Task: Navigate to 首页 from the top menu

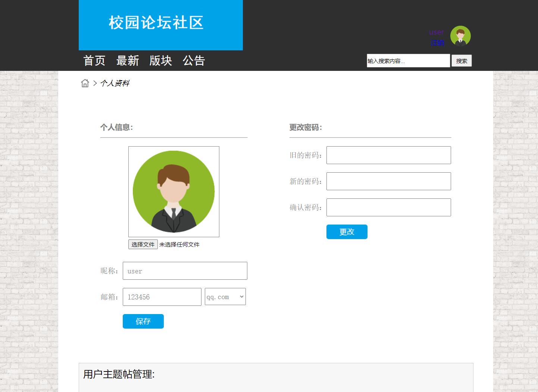Action: click(94, 60)
